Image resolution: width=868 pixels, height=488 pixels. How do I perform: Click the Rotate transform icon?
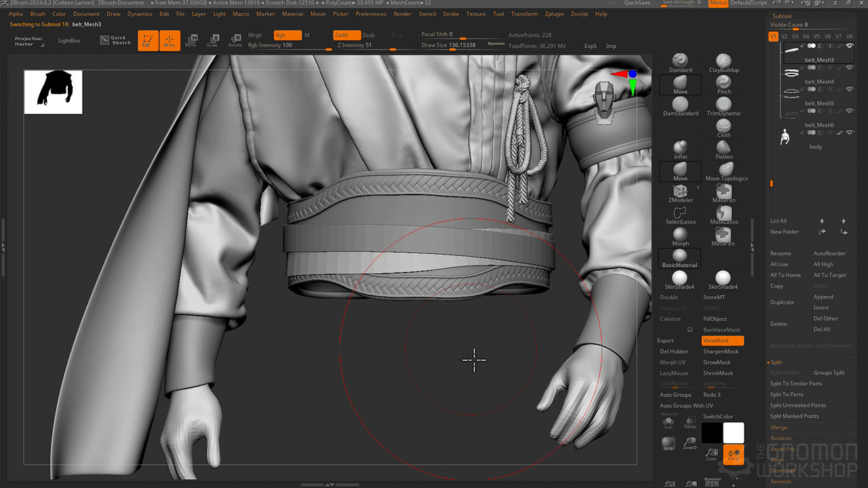coord(235,41)
